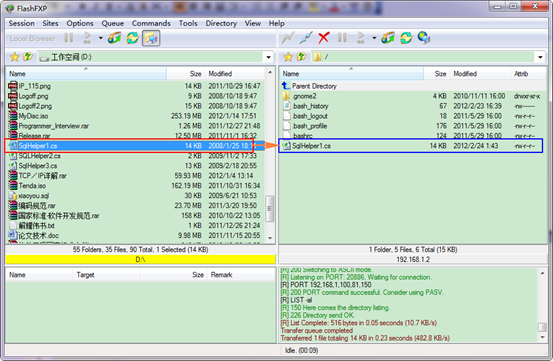Expand the remote path dropdown
This screenshot has height=361, width=553.
540,57
